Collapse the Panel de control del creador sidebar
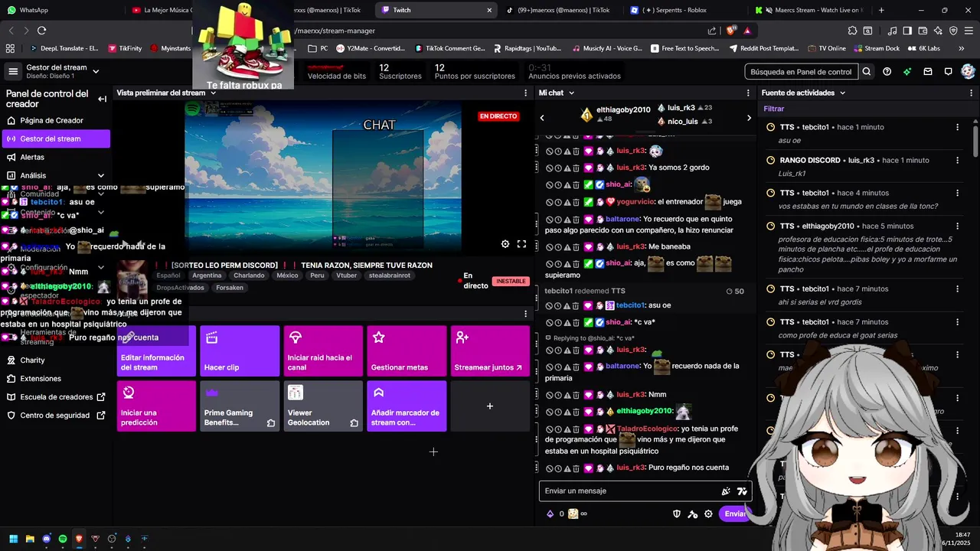 tap(102, 99)
